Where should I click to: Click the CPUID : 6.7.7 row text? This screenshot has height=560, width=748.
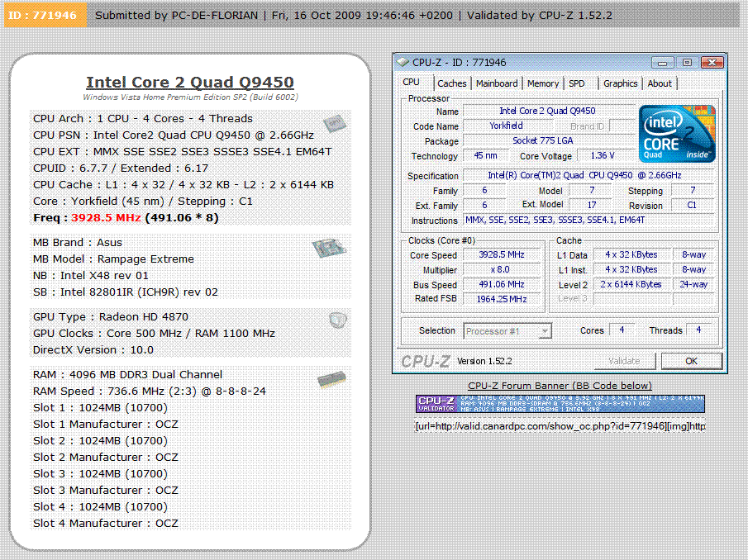coord(121,168)
